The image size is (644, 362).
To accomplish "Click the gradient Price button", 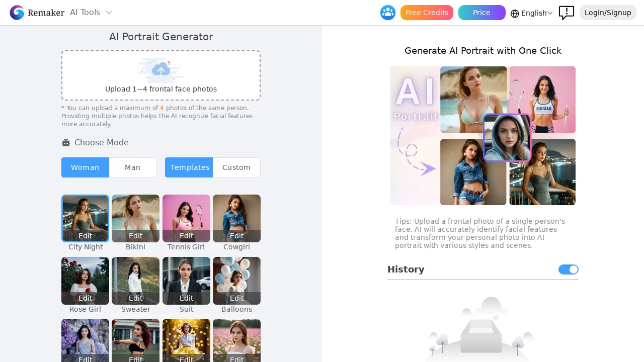I will pyautogui.click(x=481, y=13).
